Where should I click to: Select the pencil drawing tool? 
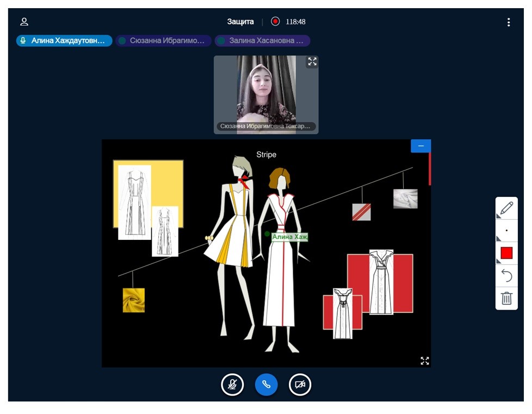(x=506, y=208)
